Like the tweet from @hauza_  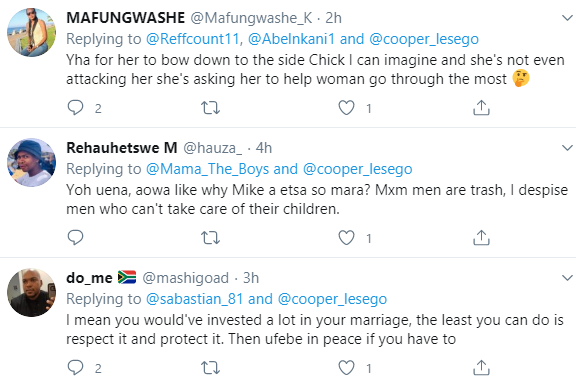pyautogui.click(x=346, y=238)
